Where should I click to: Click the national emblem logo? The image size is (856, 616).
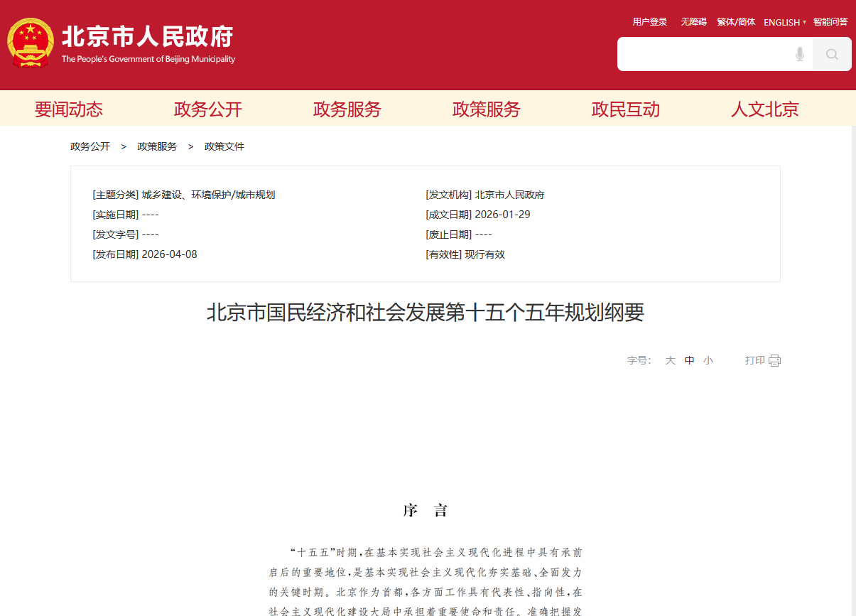pos(30,44)
